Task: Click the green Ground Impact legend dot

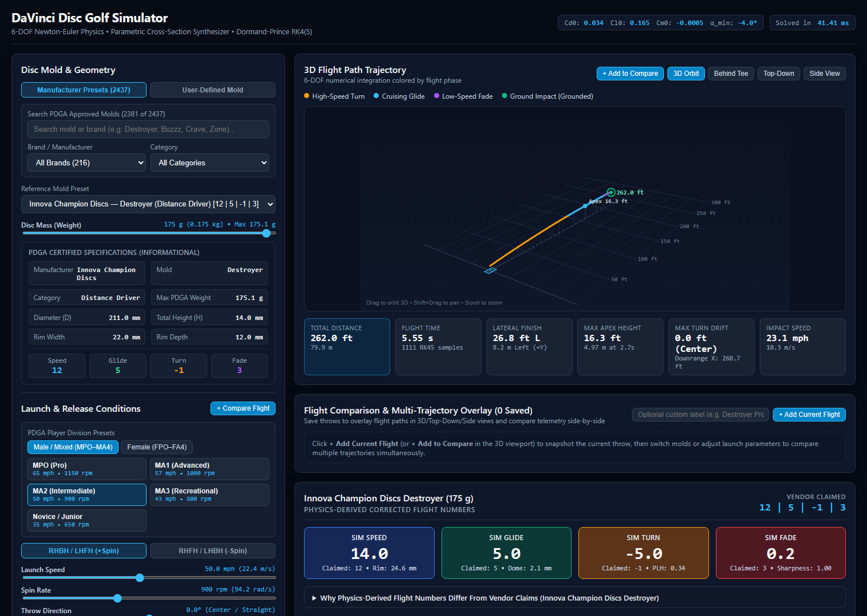Action: [504, 96]
